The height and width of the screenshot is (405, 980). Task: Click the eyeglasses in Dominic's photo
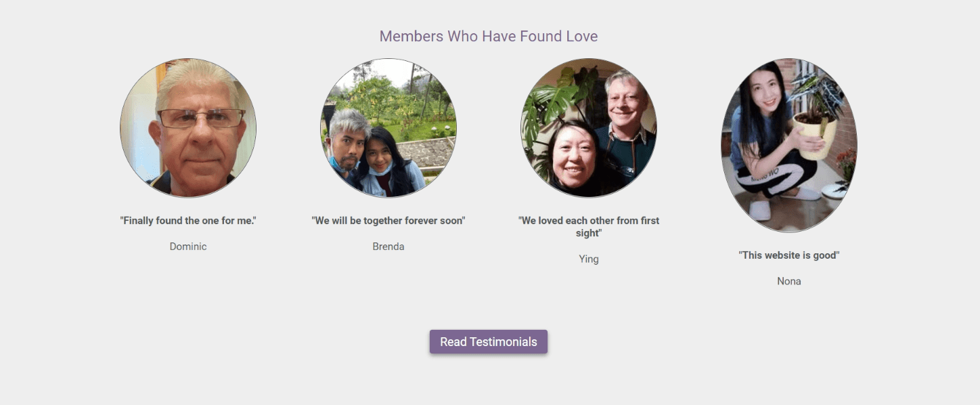201,119
